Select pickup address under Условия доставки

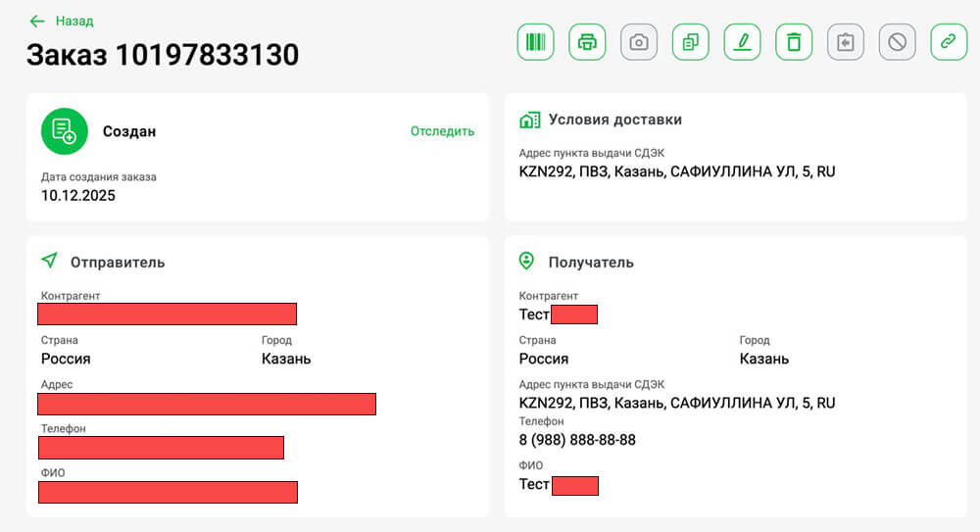pyautogui.click(x=677, y=171)
